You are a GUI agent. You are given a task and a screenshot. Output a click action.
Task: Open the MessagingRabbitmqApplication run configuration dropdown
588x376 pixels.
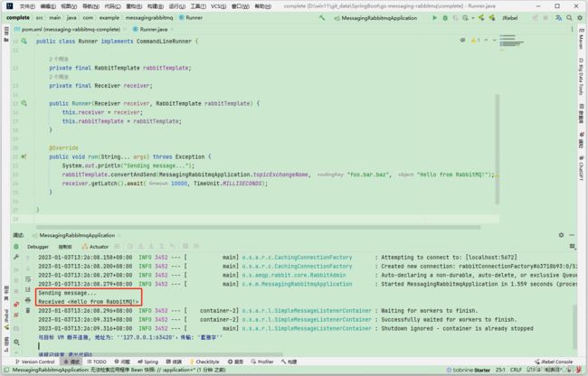[x=375, y=17]
